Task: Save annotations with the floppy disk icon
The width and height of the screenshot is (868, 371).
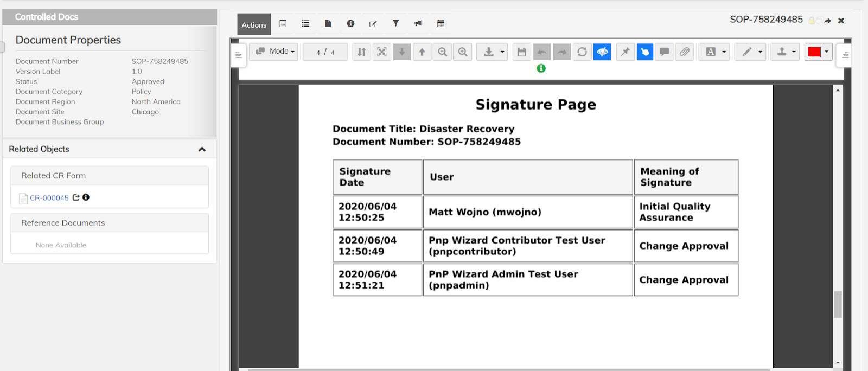Action: click(521, 52)
